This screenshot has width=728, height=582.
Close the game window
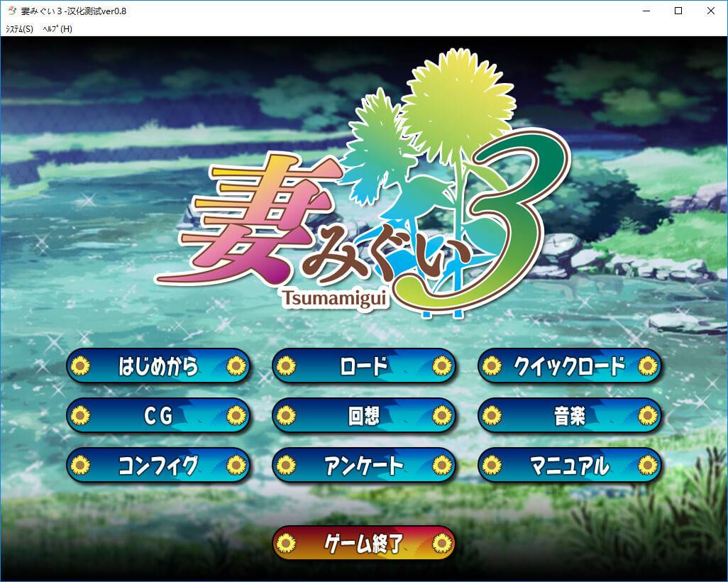click(711, 11)
